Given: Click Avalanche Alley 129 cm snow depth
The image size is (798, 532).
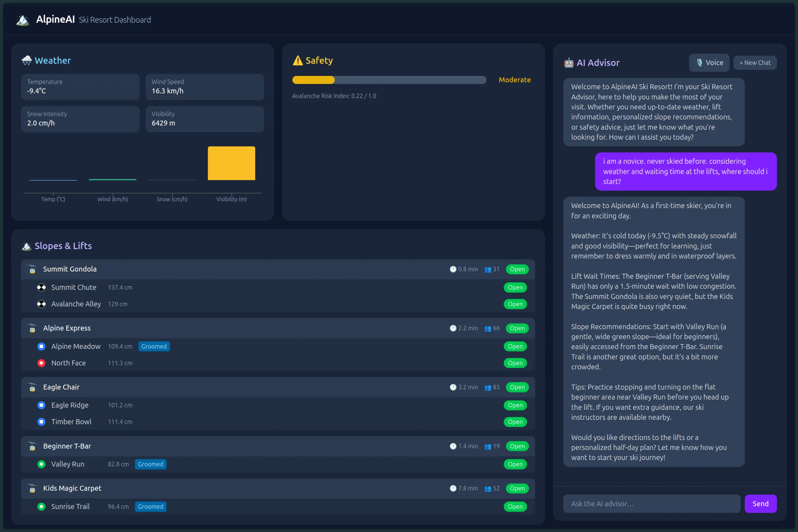Looking at the screenshot, I should tap(118, 304).
